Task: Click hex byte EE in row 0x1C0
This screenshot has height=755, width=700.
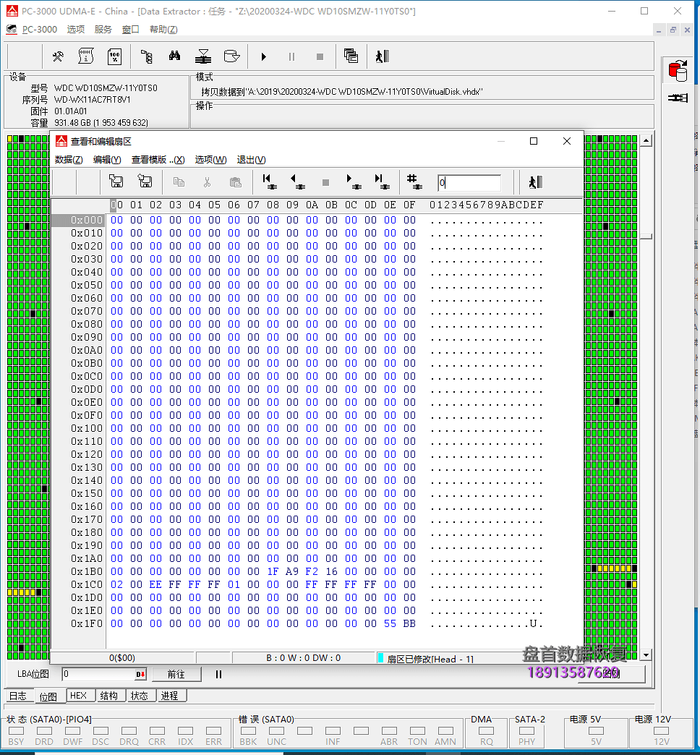Action: pos(155,584)
